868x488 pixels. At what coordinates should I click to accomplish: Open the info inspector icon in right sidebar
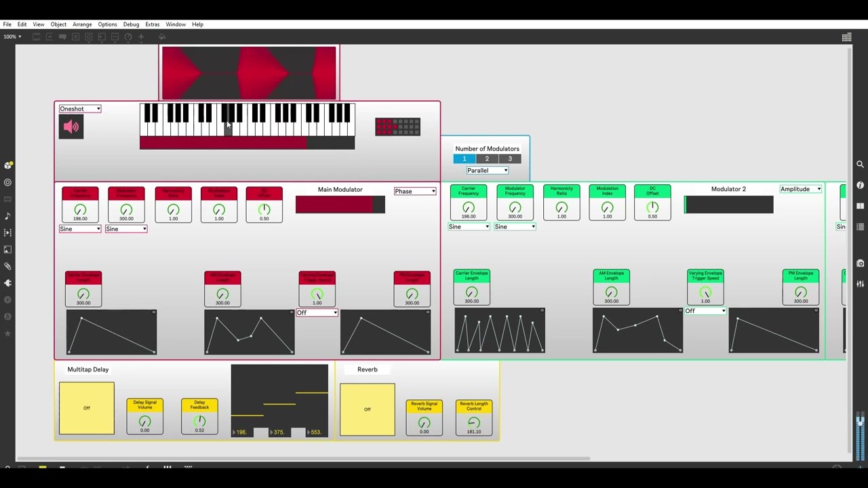[860, 185]
